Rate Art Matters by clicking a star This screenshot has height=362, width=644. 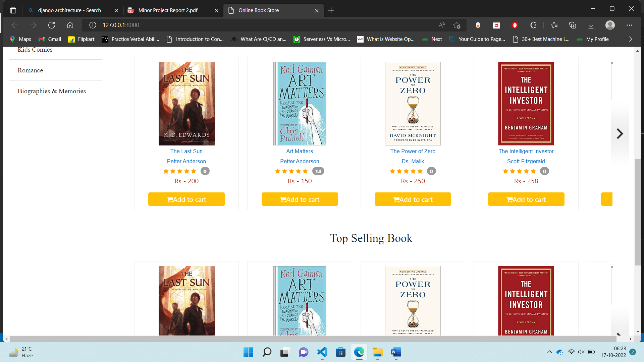291,171
